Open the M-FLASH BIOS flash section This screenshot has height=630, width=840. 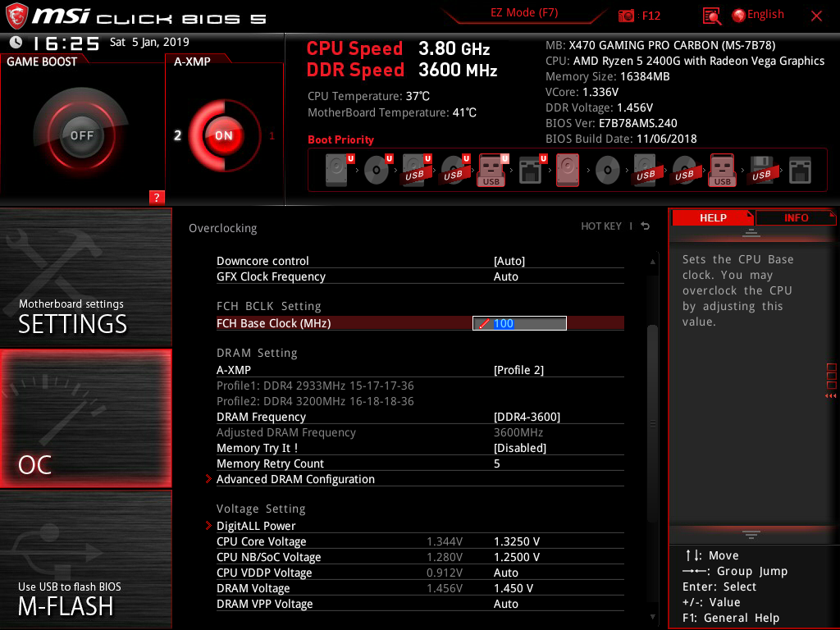[85, 559]
